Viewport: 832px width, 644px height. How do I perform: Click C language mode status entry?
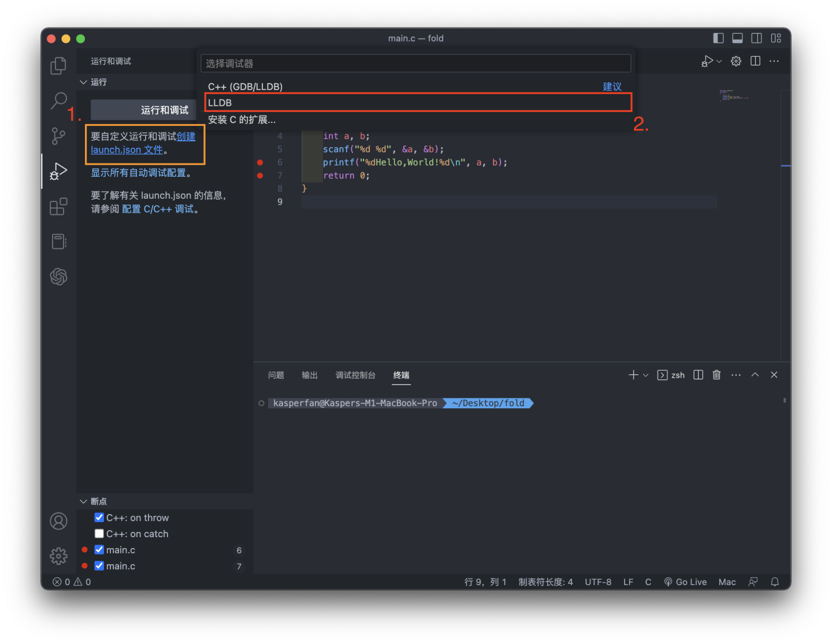click(648, 582)
